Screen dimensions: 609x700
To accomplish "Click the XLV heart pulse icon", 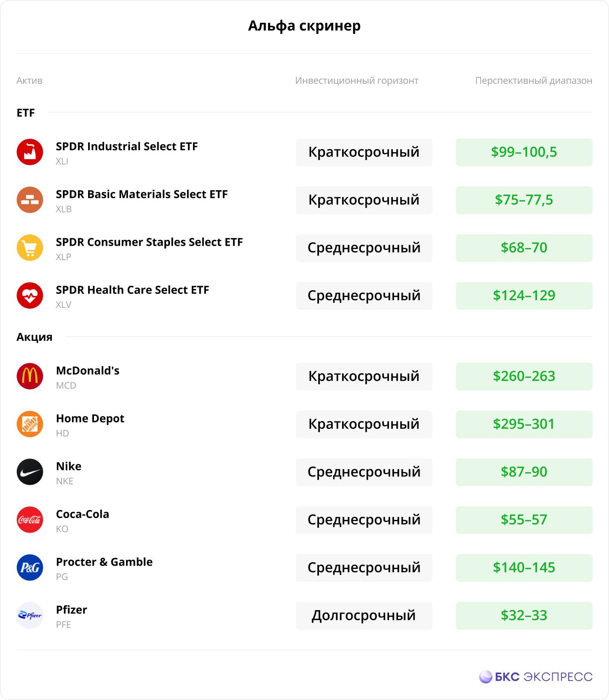I will (30, 295).
